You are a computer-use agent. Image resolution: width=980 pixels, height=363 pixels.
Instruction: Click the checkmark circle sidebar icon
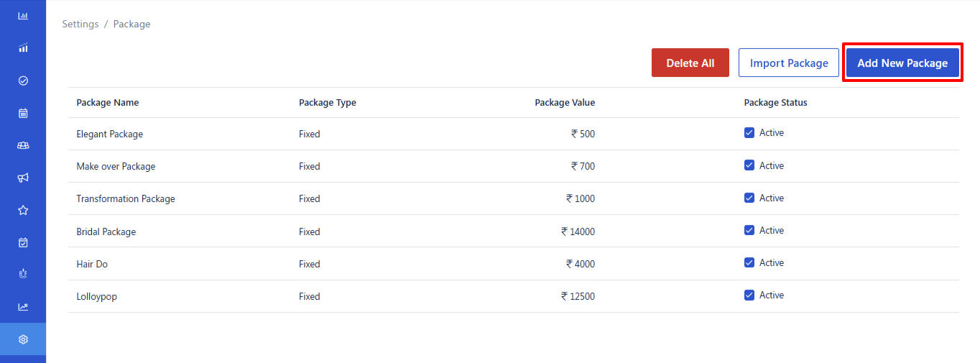(23, 81)
